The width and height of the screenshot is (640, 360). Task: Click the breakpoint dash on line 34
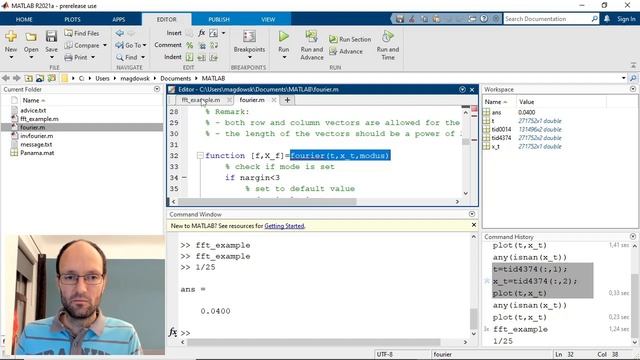[x=184, y=178]
